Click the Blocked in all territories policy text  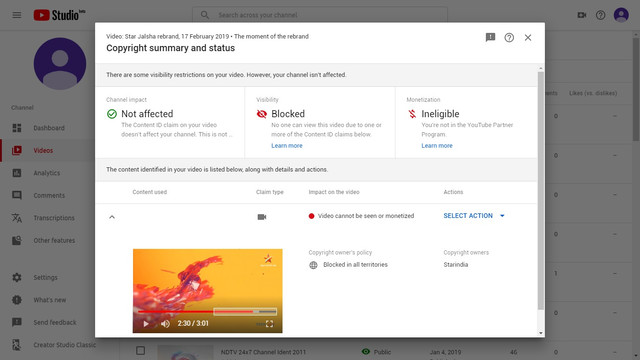pyautogui.click(x=356, y=264)
